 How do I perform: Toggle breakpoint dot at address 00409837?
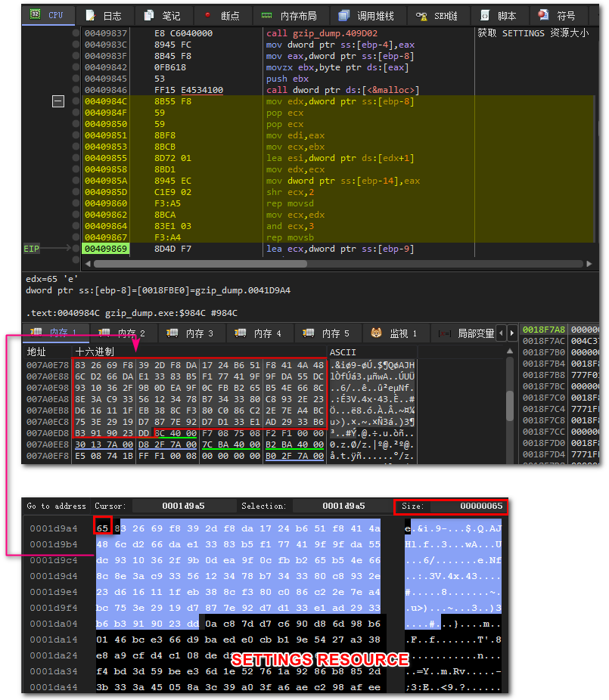pos(76,33)
